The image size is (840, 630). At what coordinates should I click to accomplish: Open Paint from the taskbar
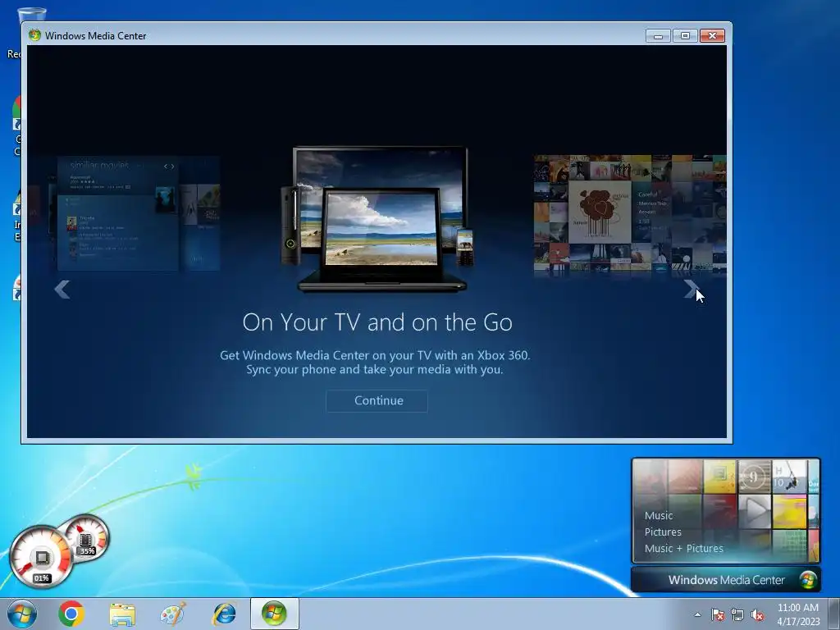coord(173,614)
